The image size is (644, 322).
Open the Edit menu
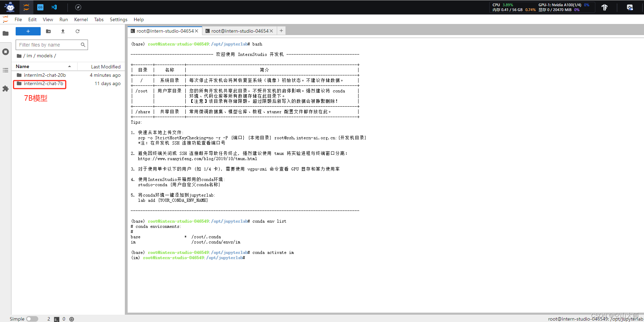32,19
